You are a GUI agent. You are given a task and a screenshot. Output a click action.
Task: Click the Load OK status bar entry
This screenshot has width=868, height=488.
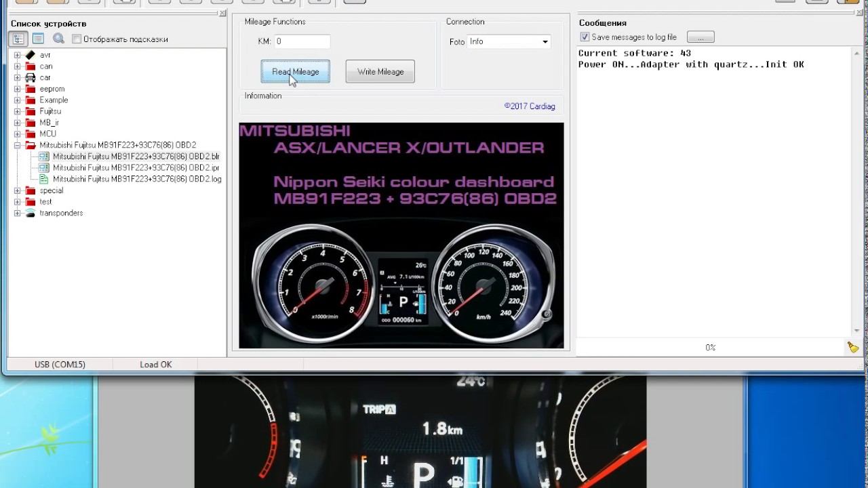156,365
